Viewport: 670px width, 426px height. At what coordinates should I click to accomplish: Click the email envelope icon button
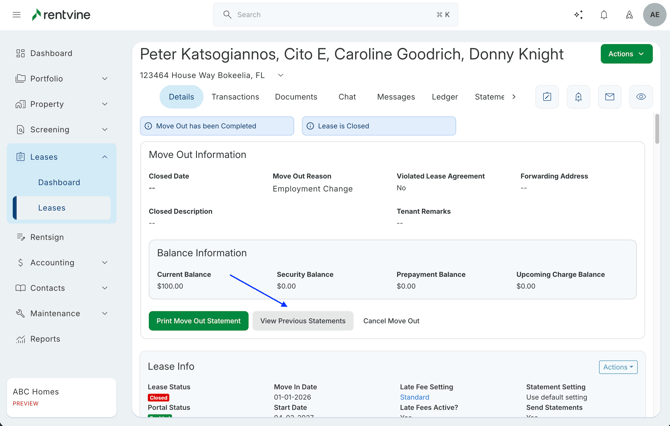pos(609,97)
